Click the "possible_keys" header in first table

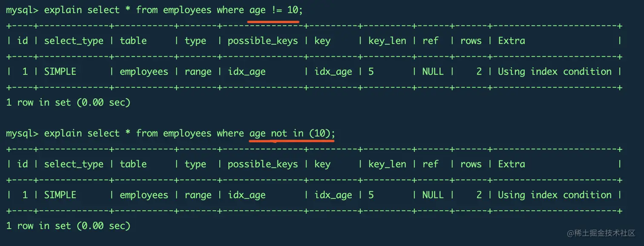click(x=263, y=41)
